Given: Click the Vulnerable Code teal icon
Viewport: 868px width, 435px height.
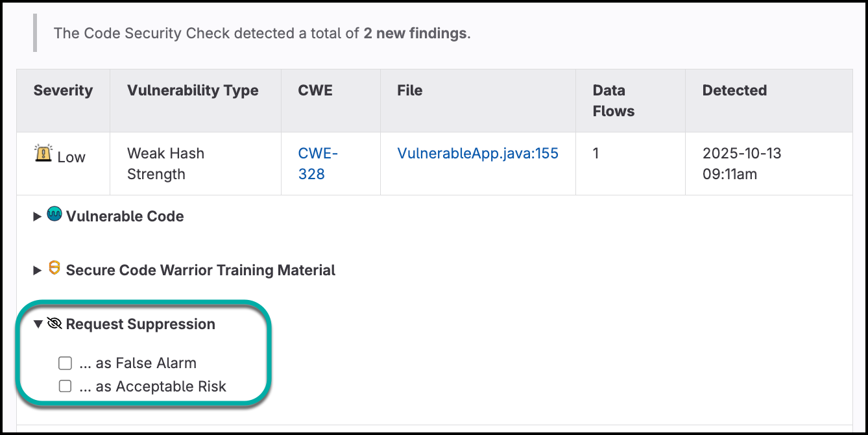Looking at the screenshot, I should (x=54, y=216).
